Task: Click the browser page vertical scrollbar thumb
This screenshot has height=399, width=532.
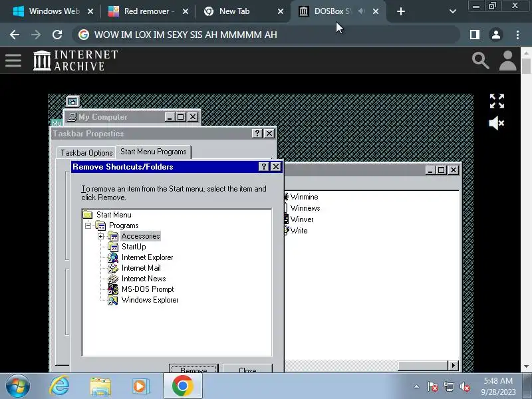Action: click(x=526, y=66)
